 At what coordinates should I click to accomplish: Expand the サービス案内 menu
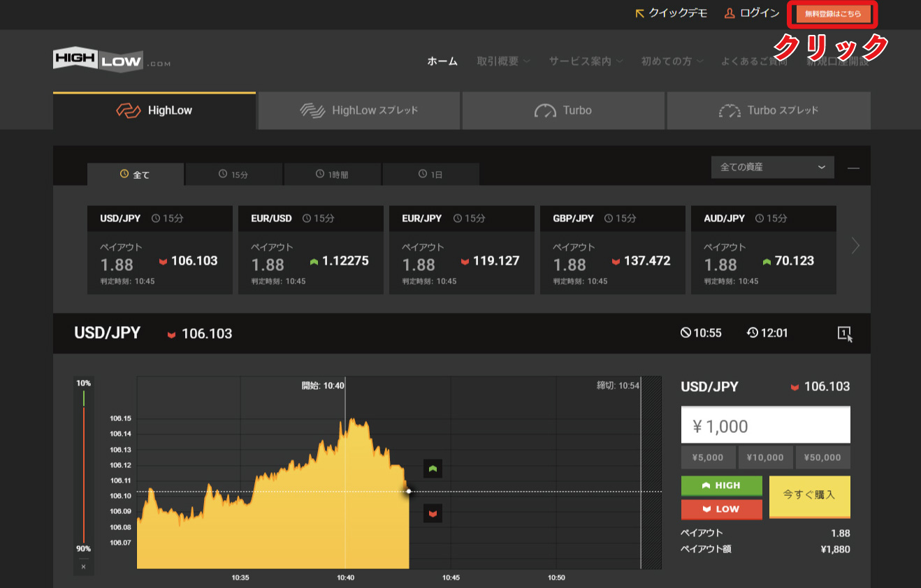coord(586,61)
